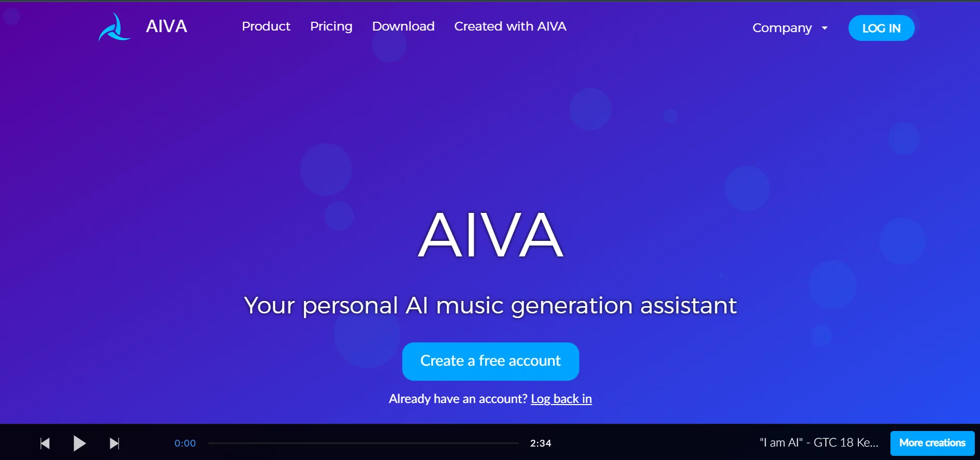The width and height of the screenshot is (980, 460).
Task: Click Create a free account
Action: point(490,361)
